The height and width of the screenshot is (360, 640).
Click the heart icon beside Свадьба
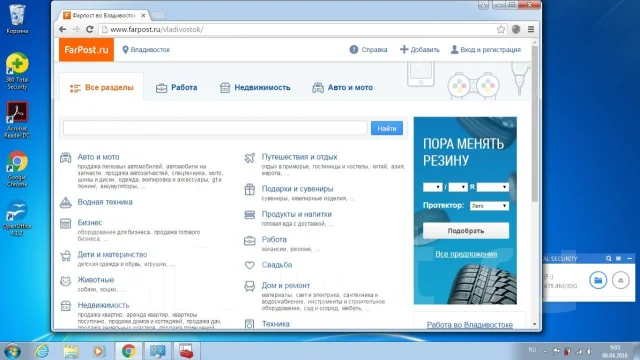click(250, 265)
